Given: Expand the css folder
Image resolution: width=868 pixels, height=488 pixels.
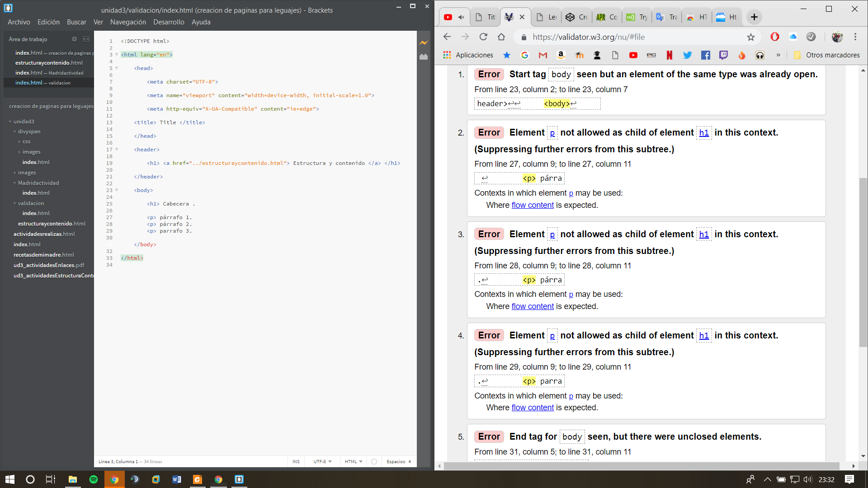Looking at the screenshot, I should pyautogui.click(x=19, y=142).
